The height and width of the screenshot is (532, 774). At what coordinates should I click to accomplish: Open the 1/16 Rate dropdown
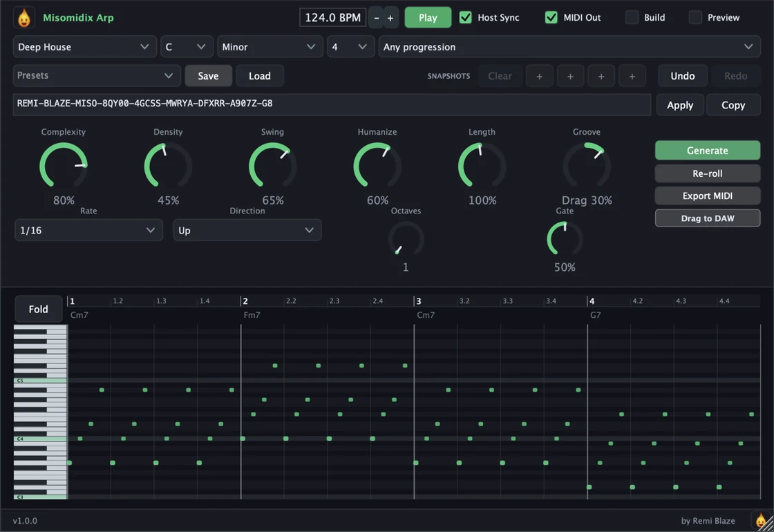[89, 231]
